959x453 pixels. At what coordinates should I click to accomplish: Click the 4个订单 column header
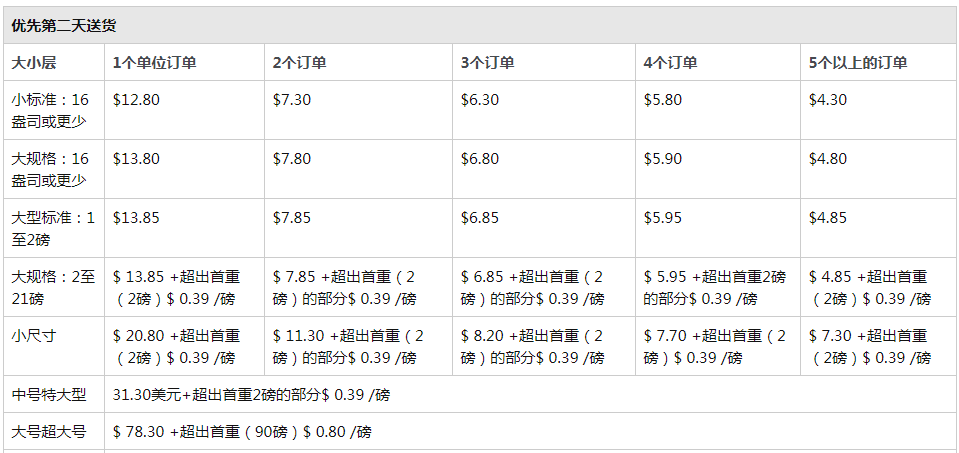coord(670,62)
